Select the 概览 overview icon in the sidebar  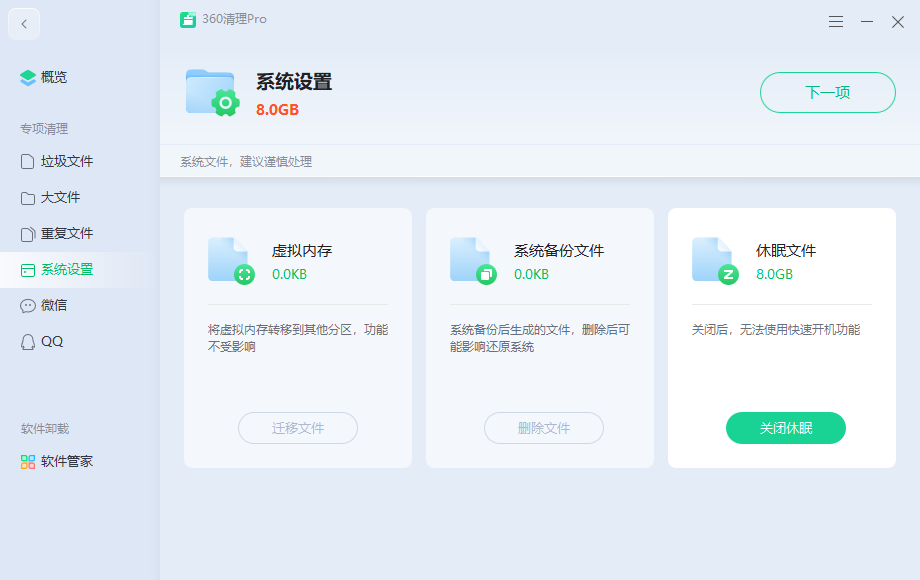click(x=27, y=77)
